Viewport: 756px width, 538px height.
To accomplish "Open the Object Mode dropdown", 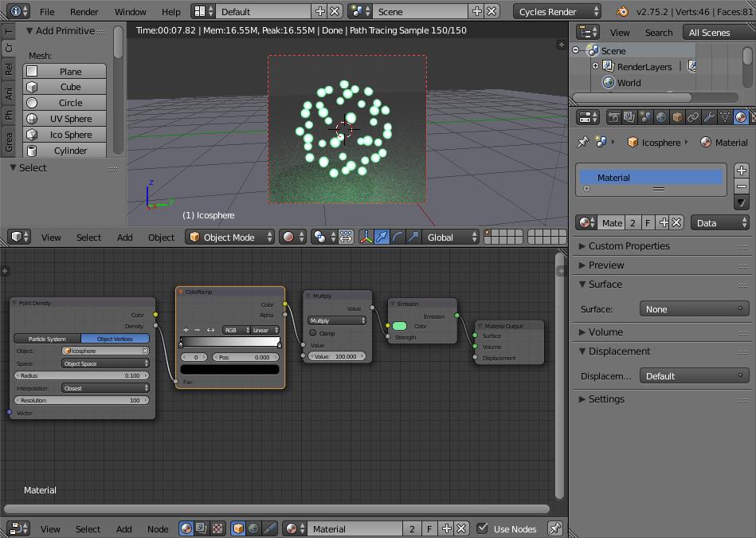I will (x=229, y=237).
